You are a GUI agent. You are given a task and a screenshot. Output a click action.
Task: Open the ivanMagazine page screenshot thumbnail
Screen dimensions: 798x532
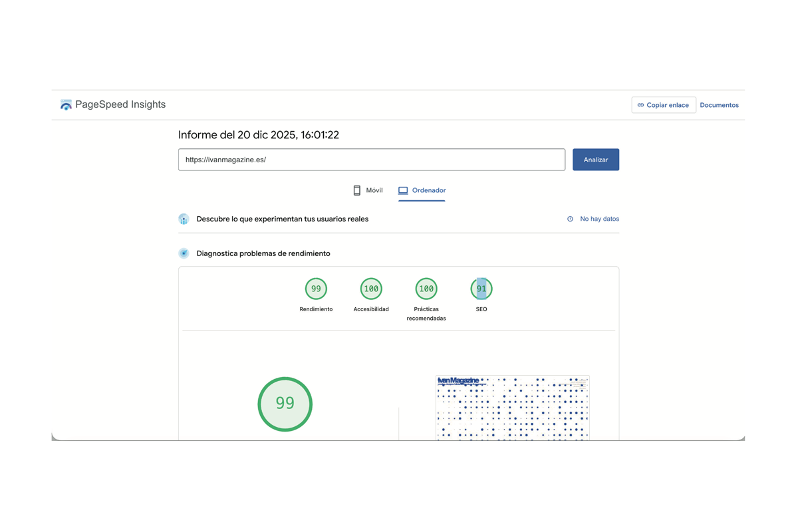point(513,408)
